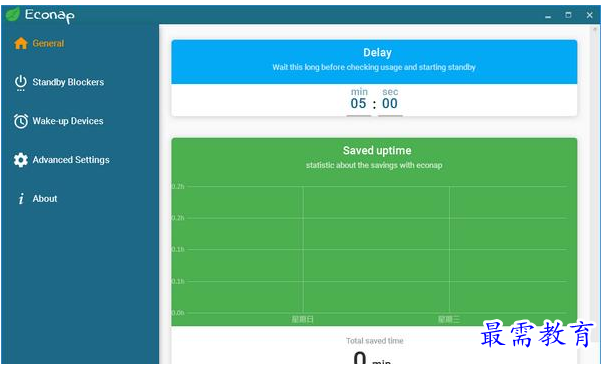The image size is (602, 366).
Task: Click the 'min' label above 05
Action: click(359, 92)
